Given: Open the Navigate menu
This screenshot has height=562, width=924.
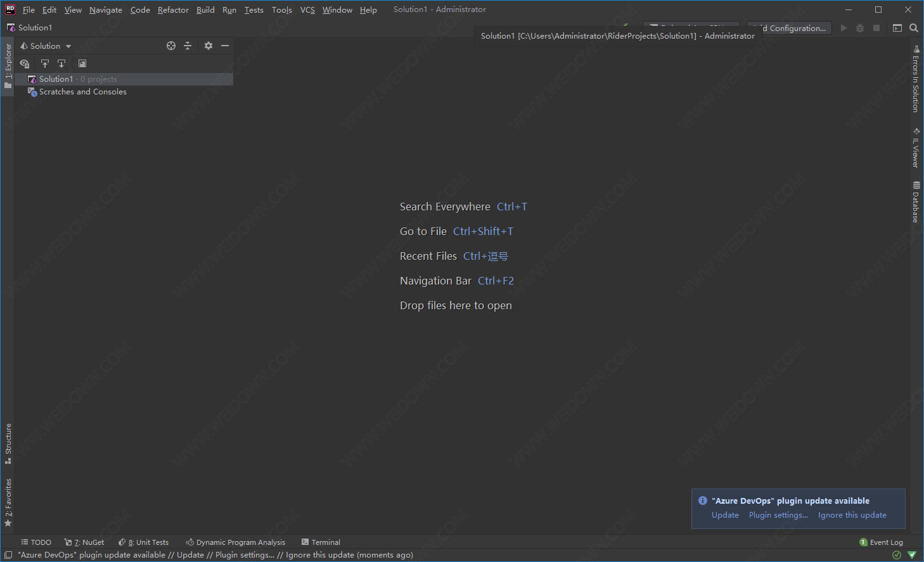Looking at the screenshot, I should (106, 10).
